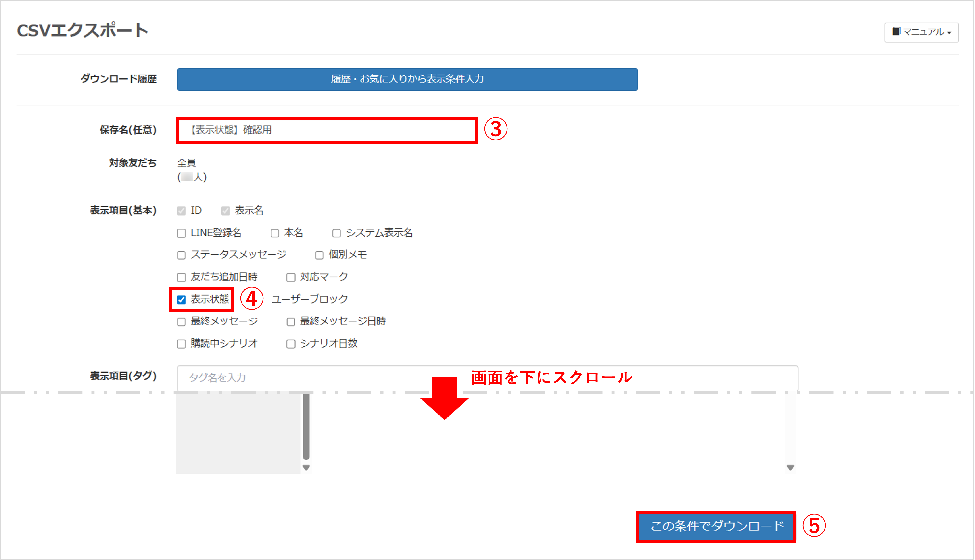Open the マニュアル dropdown menu

[921, 32]
